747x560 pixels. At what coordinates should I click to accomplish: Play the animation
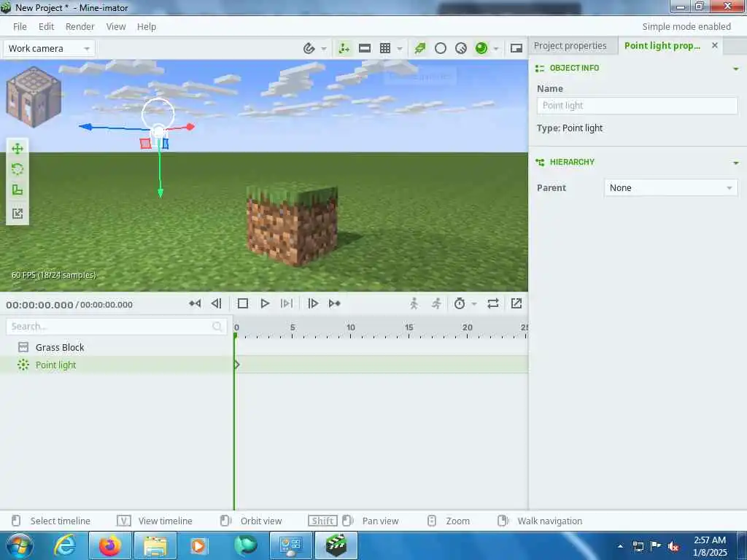[x=265, y=303]
